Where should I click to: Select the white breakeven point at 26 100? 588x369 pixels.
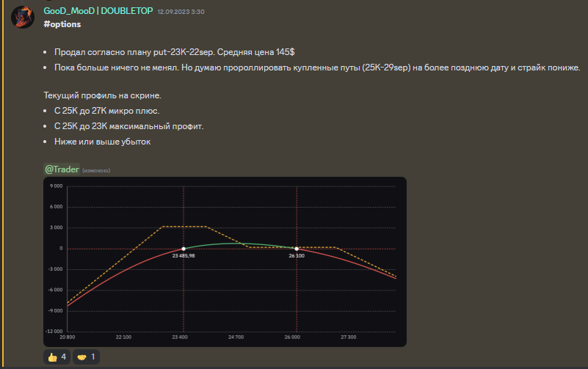(x=297, y=249)
